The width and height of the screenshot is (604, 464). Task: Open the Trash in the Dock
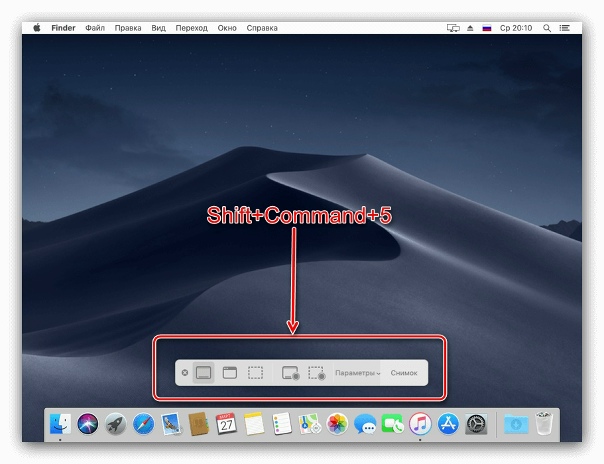[544, 423]
